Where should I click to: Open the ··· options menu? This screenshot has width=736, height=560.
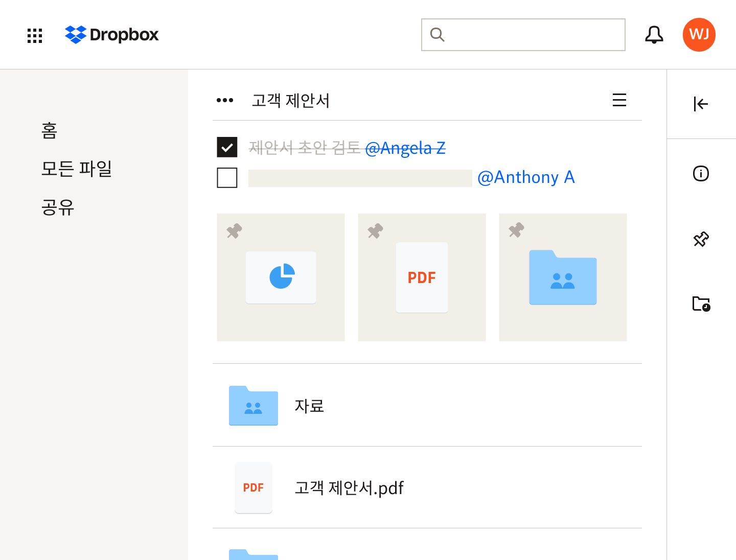click(x=225, y=100)
